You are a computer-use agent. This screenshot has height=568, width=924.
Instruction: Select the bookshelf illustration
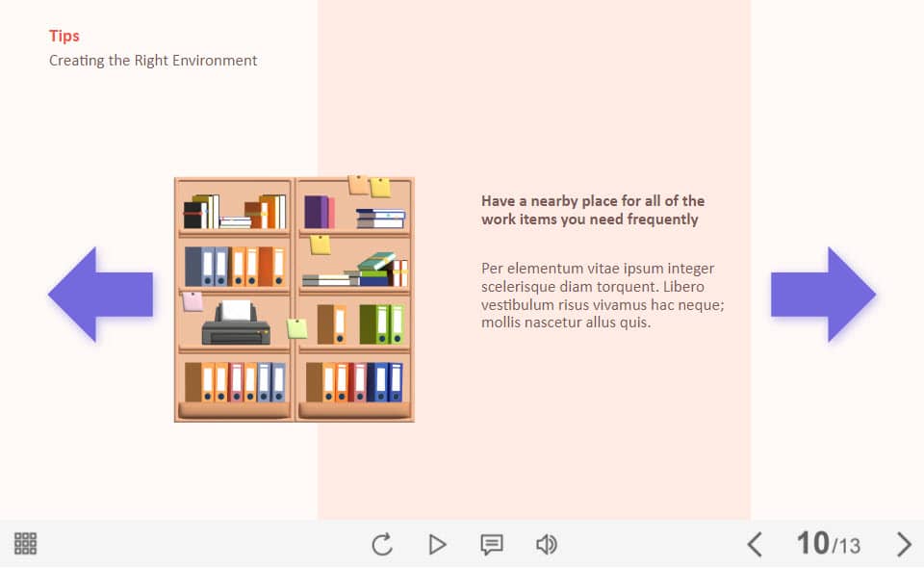pyautogui.click(x=294, y=299)
